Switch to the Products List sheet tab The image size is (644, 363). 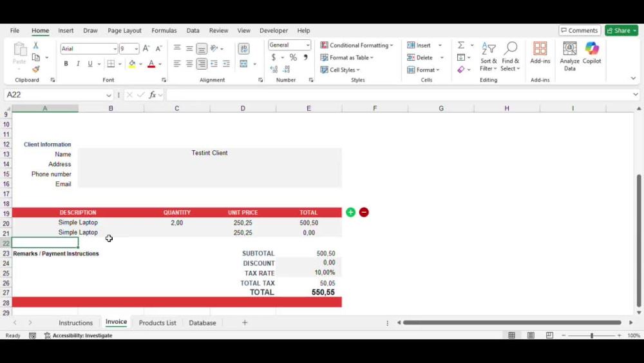click(x=157, y=323)
